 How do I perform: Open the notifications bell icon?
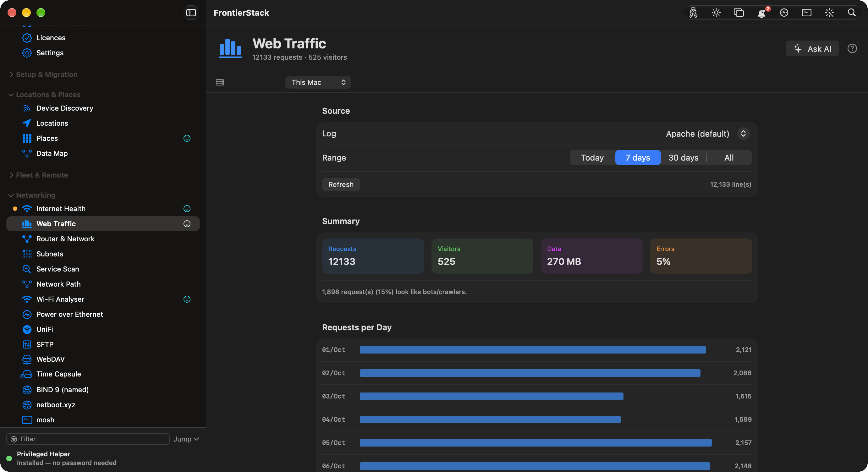pos(761,13)
